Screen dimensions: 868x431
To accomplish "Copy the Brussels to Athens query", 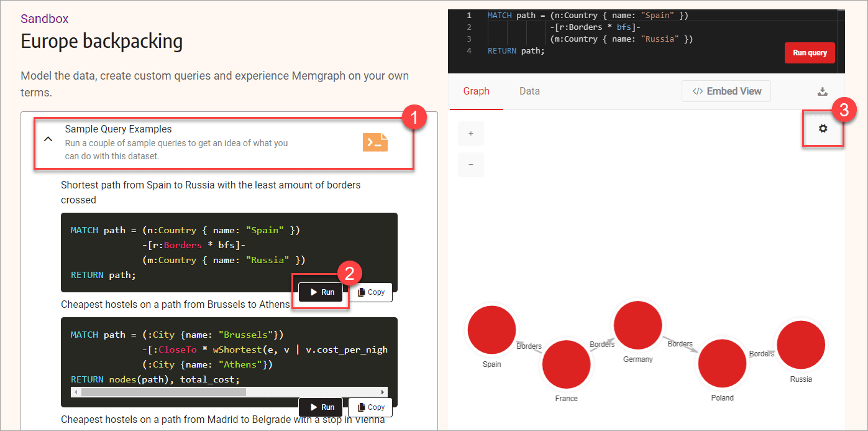I will [x=370, y=407].
